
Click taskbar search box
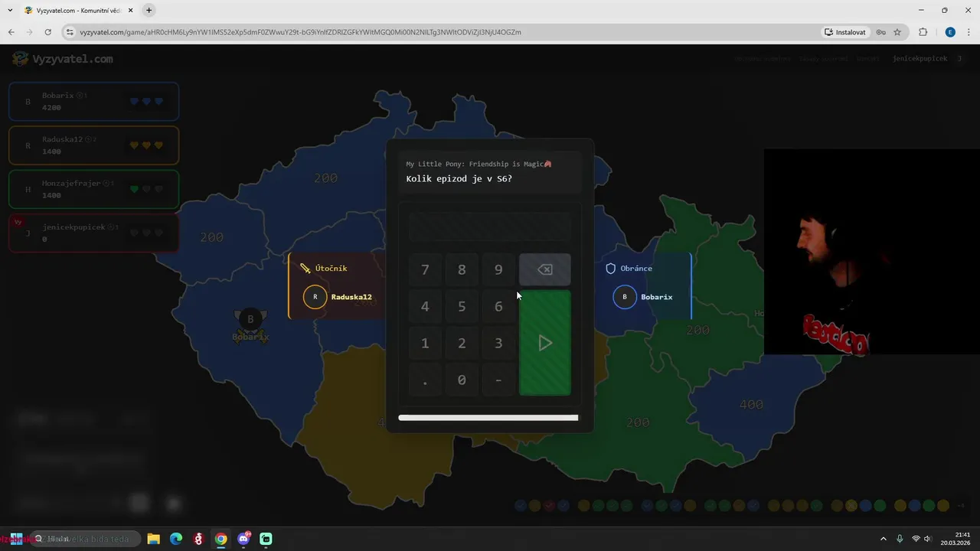86,539
